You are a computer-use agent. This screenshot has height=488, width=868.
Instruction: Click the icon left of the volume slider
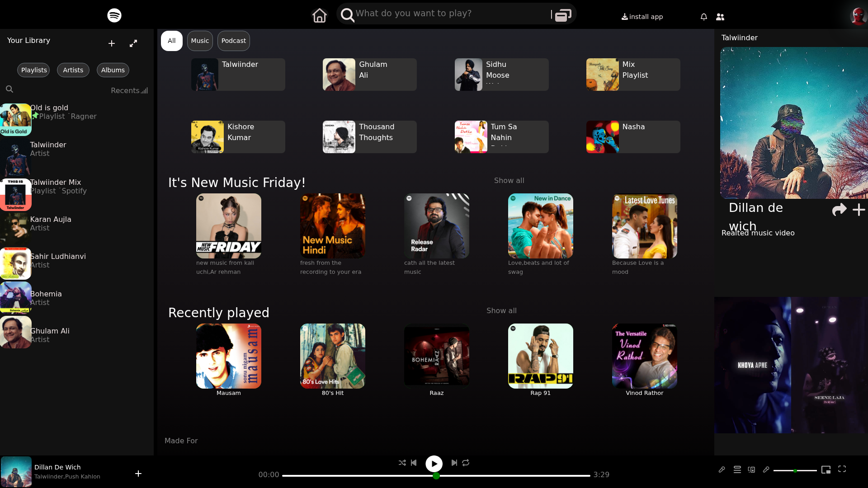[x=766, y=469]
